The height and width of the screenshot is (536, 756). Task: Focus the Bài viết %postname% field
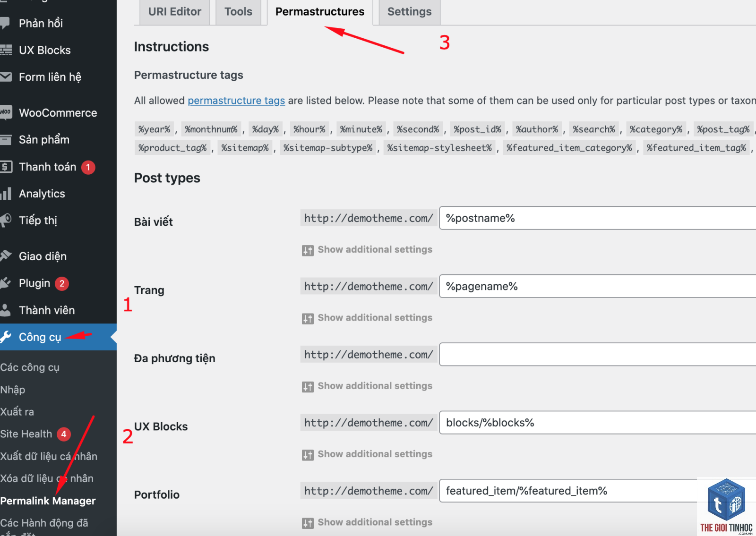click(598, 218)
